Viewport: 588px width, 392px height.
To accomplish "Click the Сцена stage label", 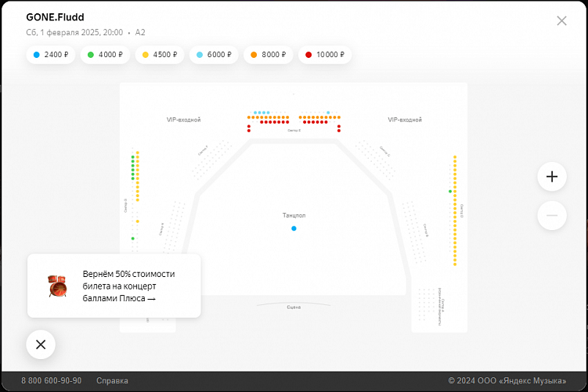I will (294, 307).
